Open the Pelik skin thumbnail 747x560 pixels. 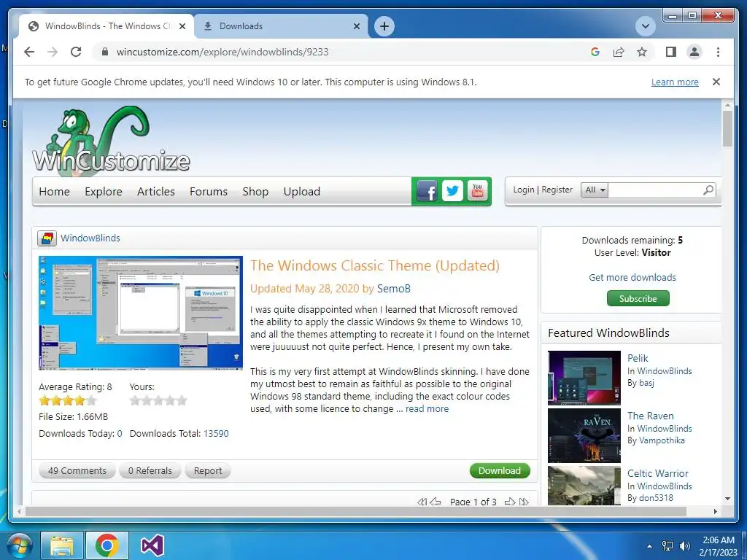click(x=584, y=378)
